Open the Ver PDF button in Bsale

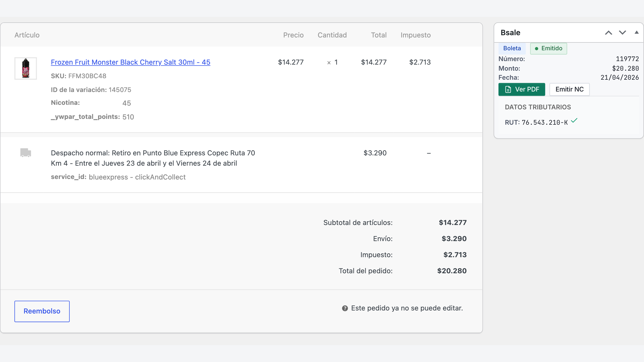(522, 89)
